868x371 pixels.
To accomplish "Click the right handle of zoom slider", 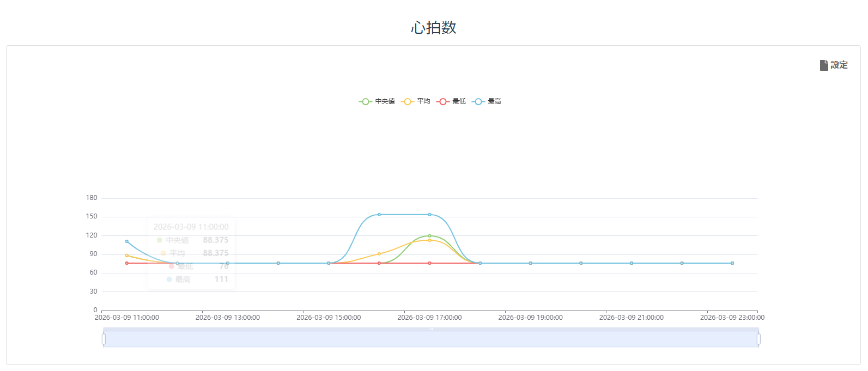I will (758, 339).
